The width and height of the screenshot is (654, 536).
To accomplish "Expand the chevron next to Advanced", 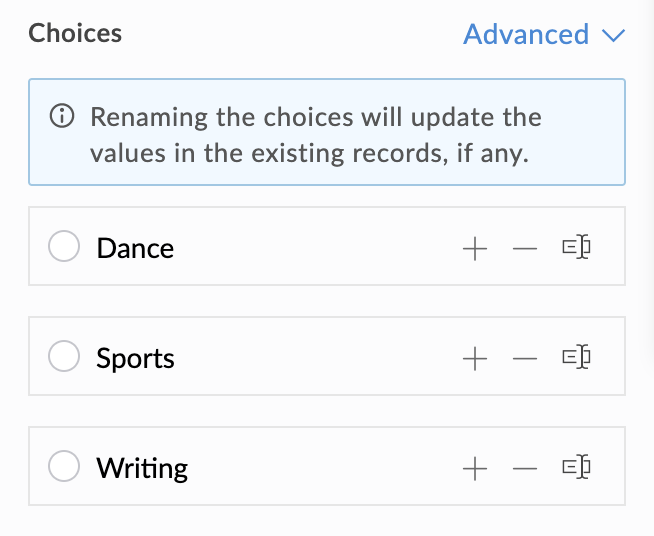I will (x=614, y=36).
